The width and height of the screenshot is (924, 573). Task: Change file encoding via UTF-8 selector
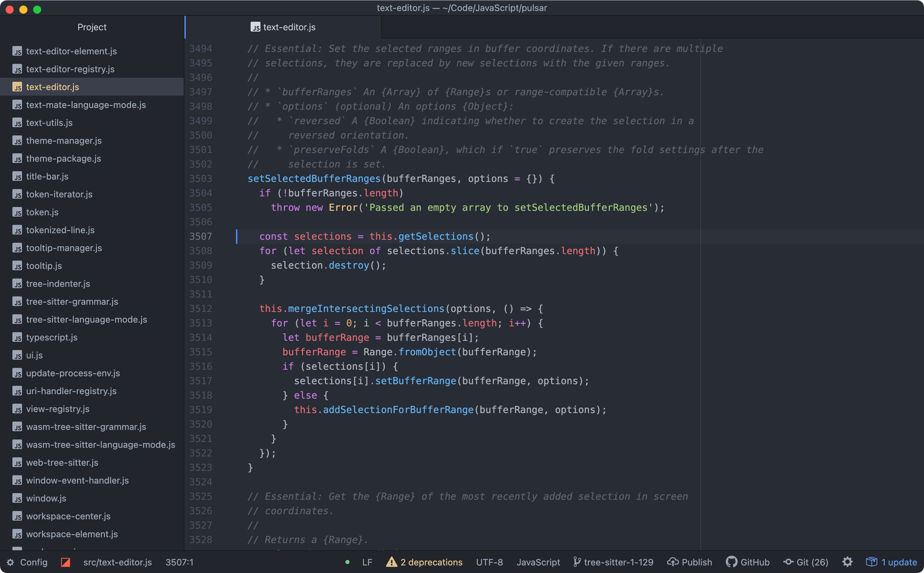(489, 562)
